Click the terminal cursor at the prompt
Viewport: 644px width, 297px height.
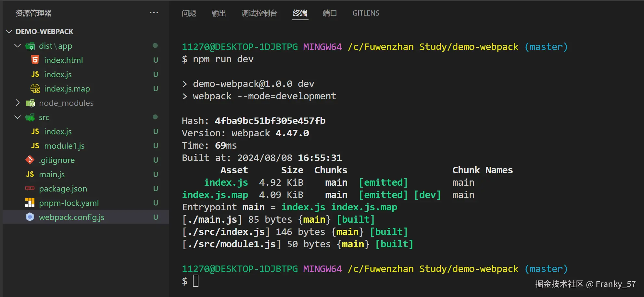[x=196, y=281]
